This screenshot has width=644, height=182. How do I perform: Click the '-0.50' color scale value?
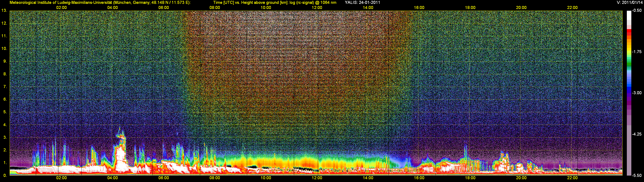pyautogui.click(x=636, y=10)
